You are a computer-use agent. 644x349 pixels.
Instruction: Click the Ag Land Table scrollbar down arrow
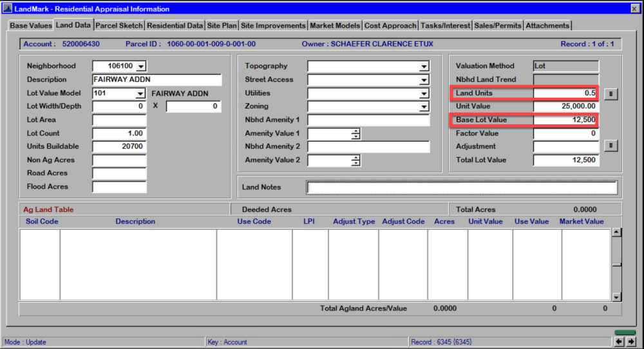click(616, 297)
